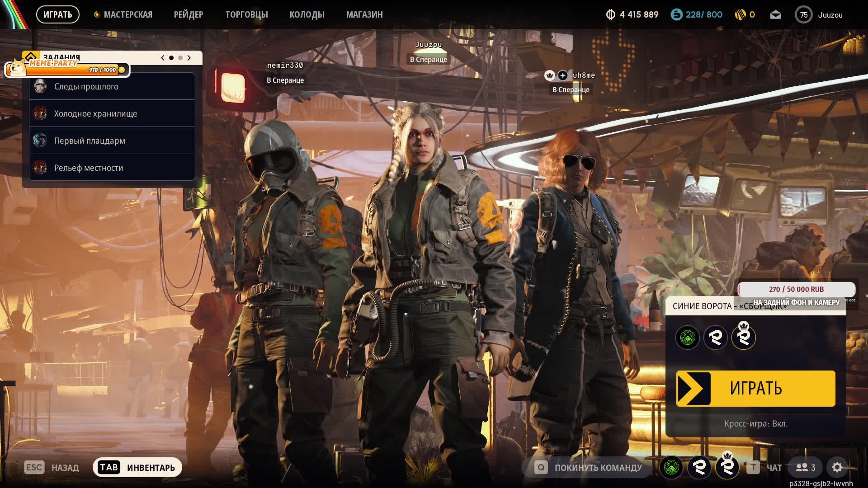Click the level 75 profile badge

pyautogui.click(x=803, y=15)
